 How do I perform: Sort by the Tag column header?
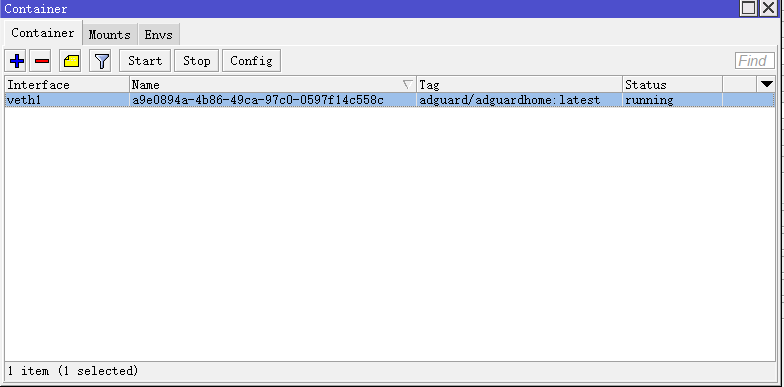(x=520, y=84)
